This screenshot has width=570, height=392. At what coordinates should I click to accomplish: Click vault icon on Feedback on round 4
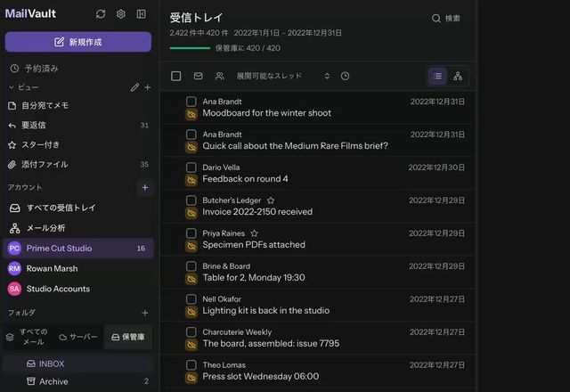tap(191, 180)
